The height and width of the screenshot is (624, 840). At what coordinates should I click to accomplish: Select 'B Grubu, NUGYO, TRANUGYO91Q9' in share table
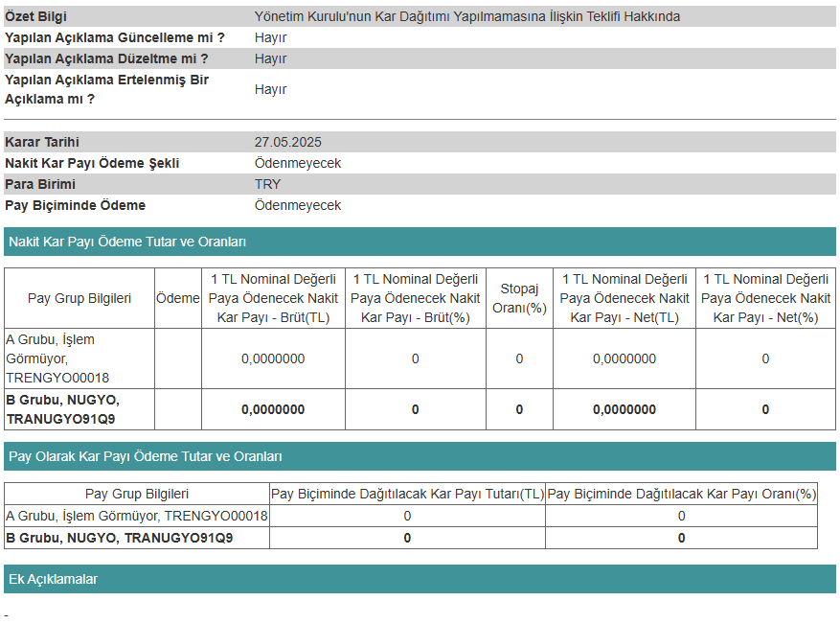tap(120, 538)
